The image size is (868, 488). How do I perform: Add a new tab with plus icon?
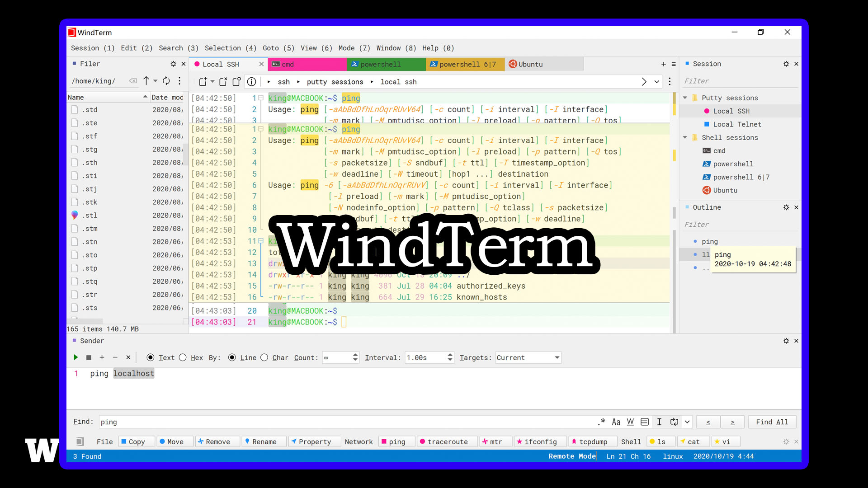(x=663, y=64)
